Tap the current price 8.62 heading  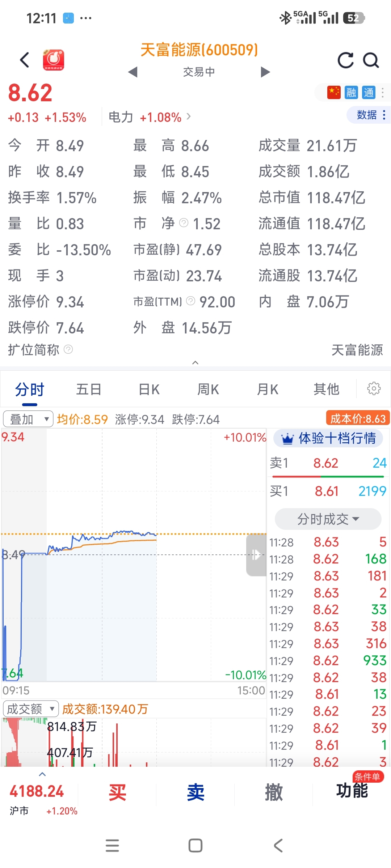click(x=30, y=93)
